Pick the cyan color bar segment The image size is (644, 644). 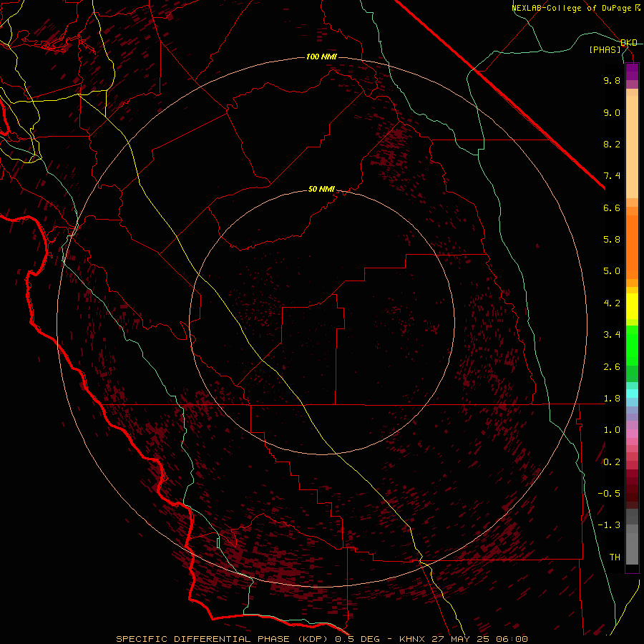[x=632, y=394]
